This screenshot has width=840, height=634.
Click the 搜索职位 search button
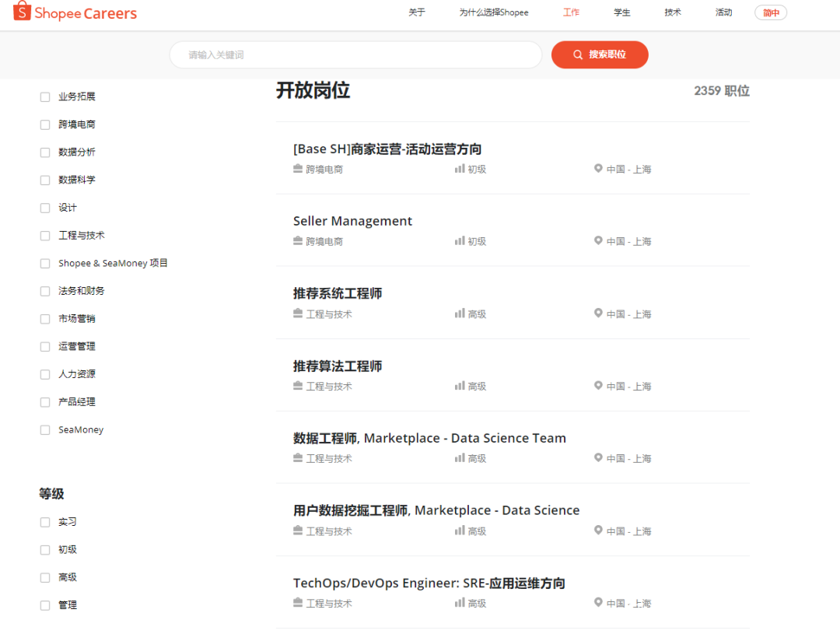pyautogui.click(x=600, y=54)
